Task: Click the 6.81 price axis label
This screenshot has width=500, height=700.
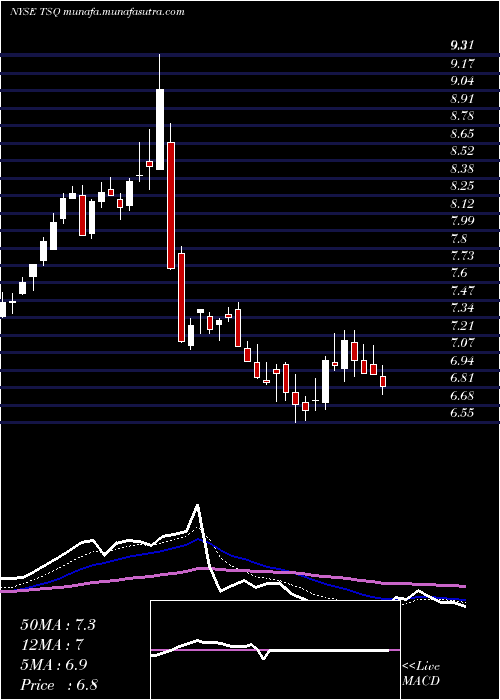Action: click(x=462, y=379)
